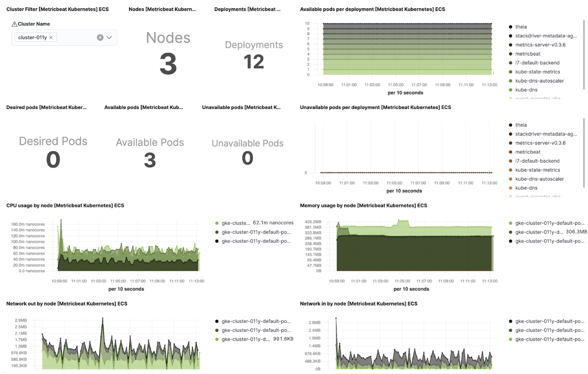This screenshot has height=374, width=588.
Task: Click the black dot next to theia in unavailable pods legend
Action: 511,125
